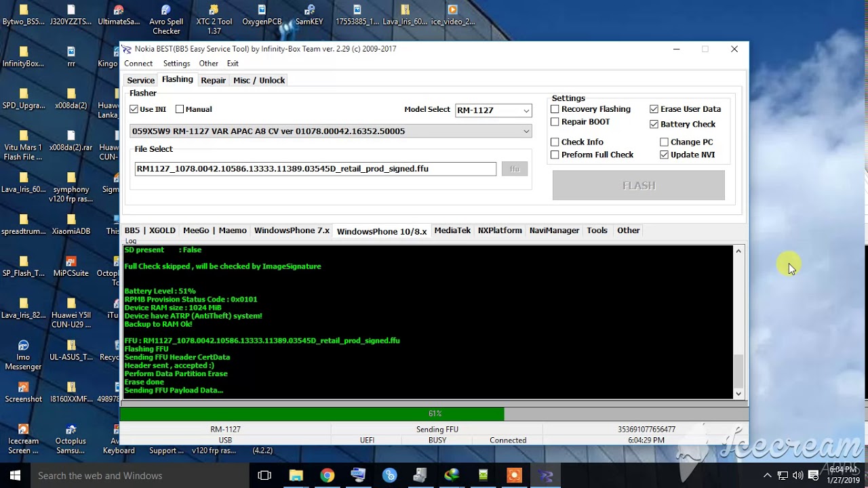The width and height of the screenshot is (868, 488).
Task: Enable the Check Info checkbox
Action: coord(555,142)
